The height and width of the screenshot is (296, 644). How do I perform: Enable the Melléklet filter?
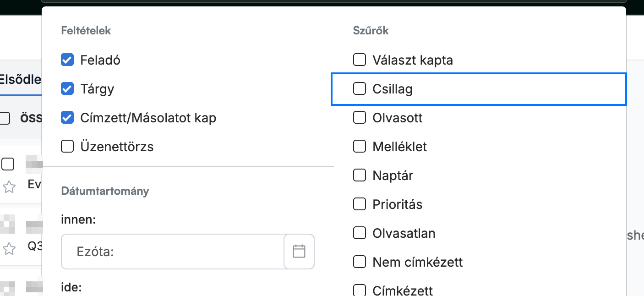360,147
